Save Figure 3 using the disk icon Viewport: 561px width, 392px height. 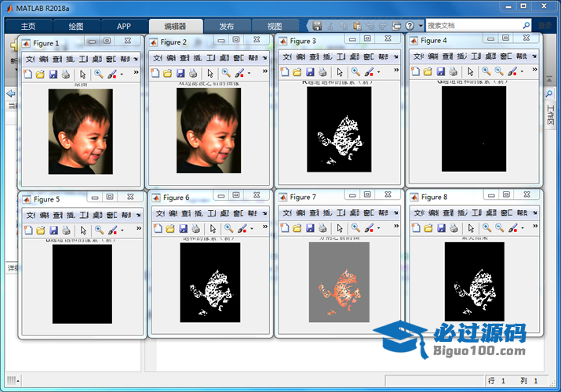(x=310, y=73)
